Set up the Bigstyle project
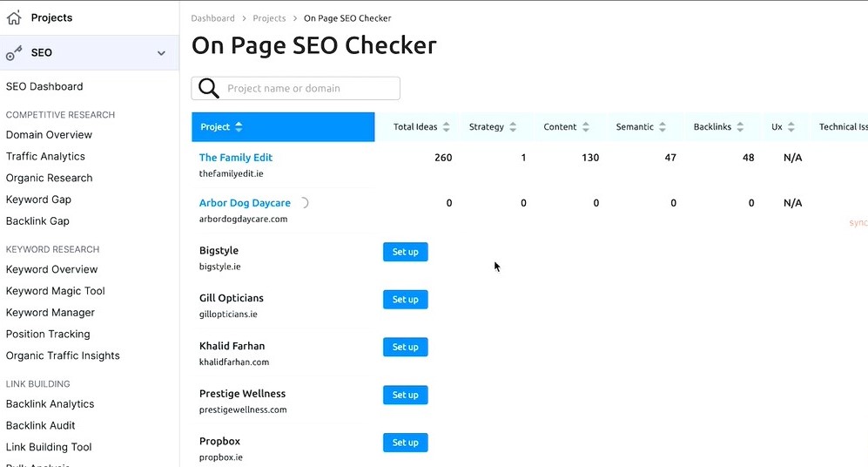 405,252
